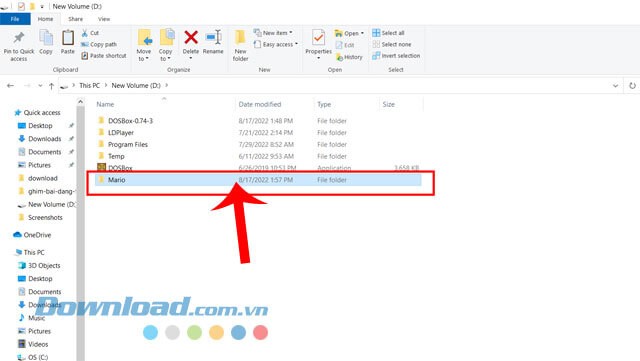Open pinned Pictures under Quick access
Viewport: 640px width, 361px height.
[40, 165]
